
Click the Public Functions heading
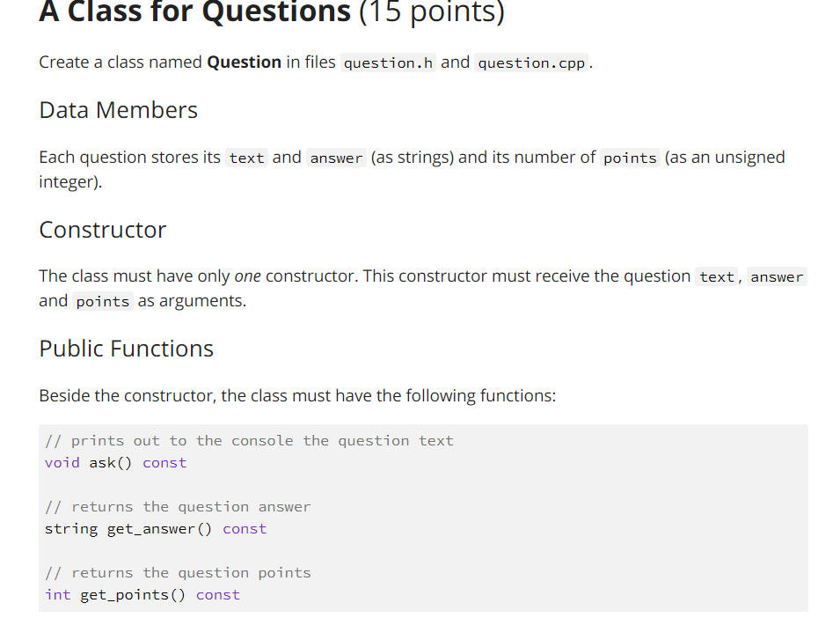point(127,349)
